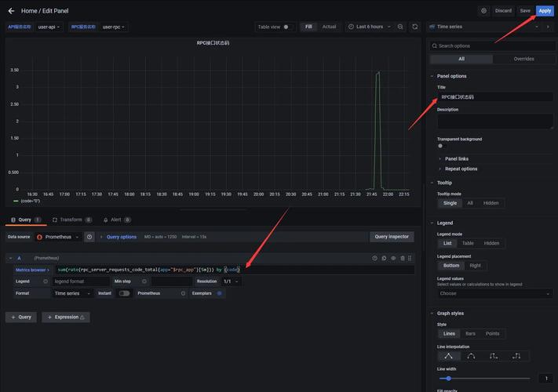Refresh the dashboard with the refresh icon
This screenshot has height=392, width=558.
415,27
